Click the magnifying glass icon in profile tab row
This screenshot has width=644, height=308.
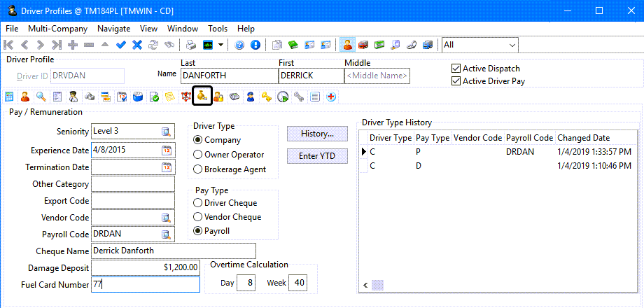tap(41, 97)
